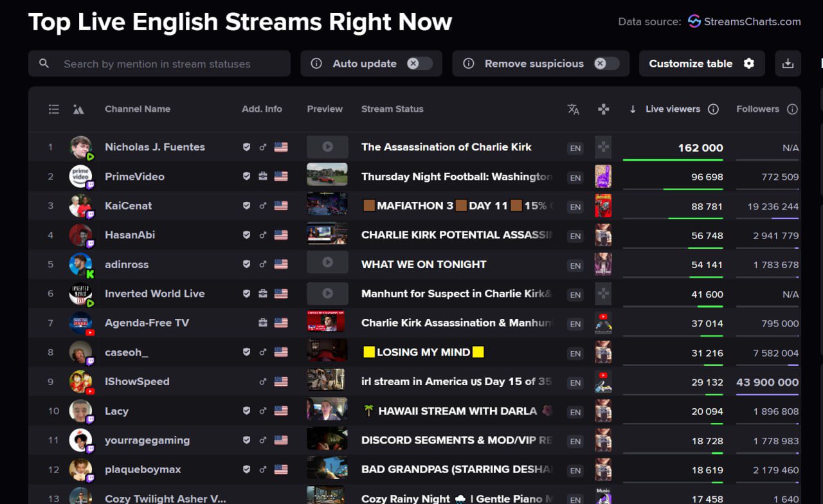Click inside the stream status search field
The image size is (823, 504).
(x=159, y=64)
